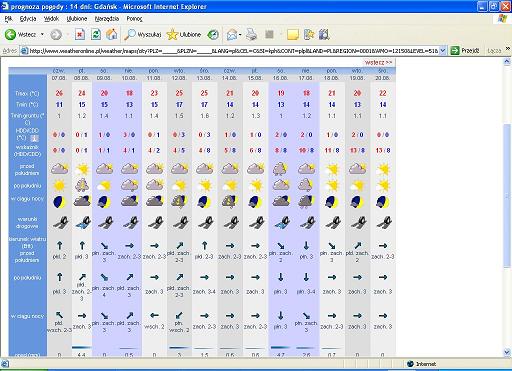Click the afternoon wind arrow for 16.08.
The width and height of the screenshot is (512, 371).
281,277
